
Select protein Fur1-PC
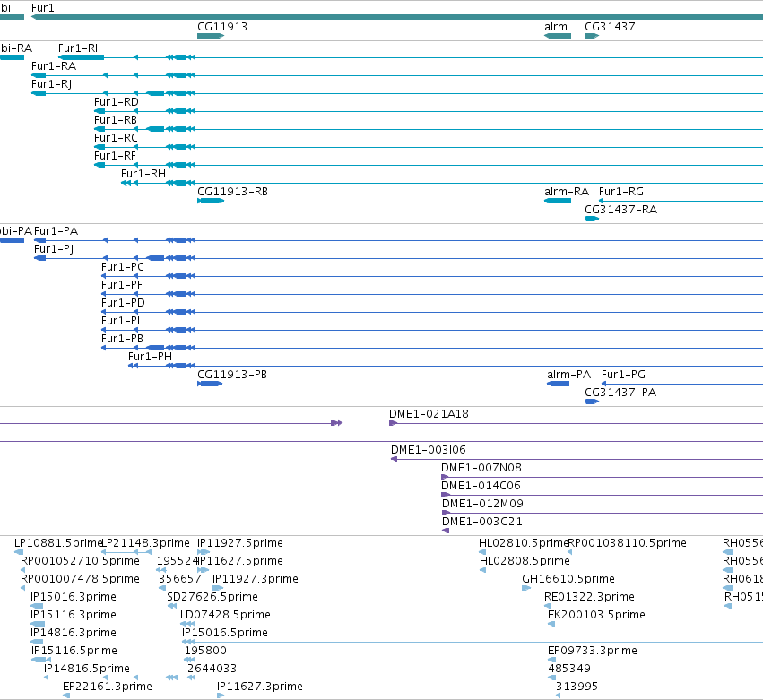point(432,276)
